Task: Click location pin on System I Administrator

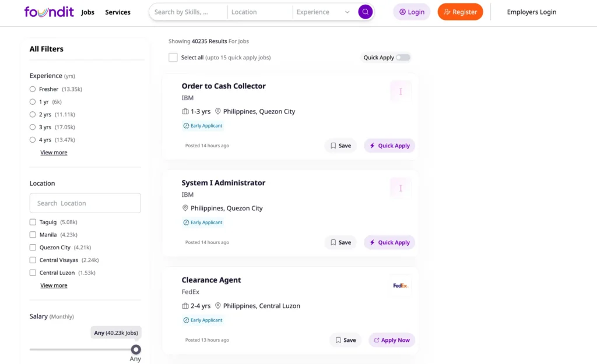Action: point(185,208)
